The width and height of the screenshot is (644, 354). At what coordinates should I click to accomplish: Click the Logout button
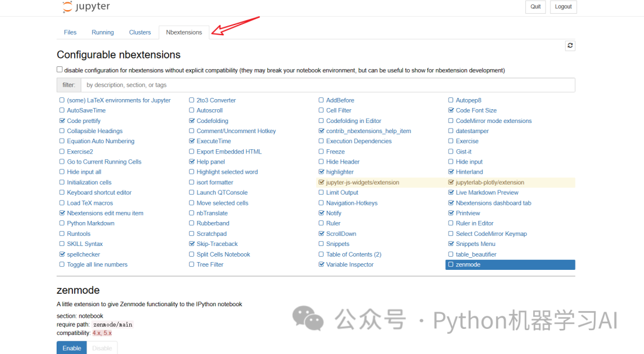(x=563, y=7)
